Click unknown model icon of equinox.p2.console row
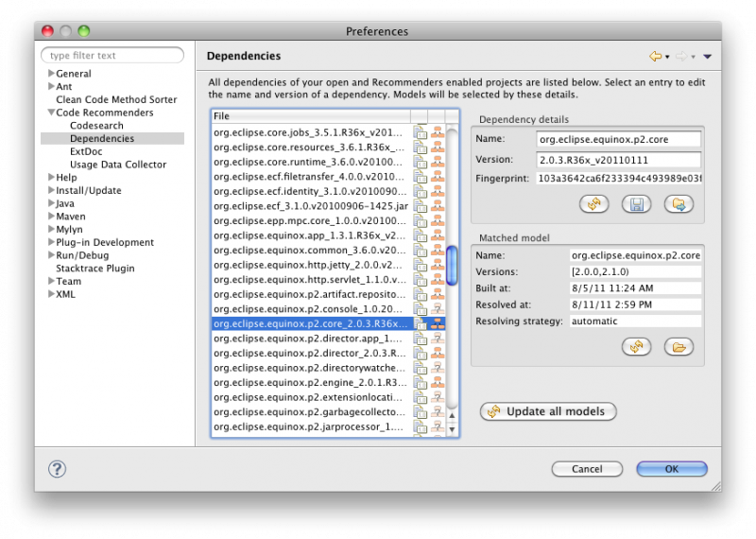This screenshot has height=539, width=756. point(438,309)
